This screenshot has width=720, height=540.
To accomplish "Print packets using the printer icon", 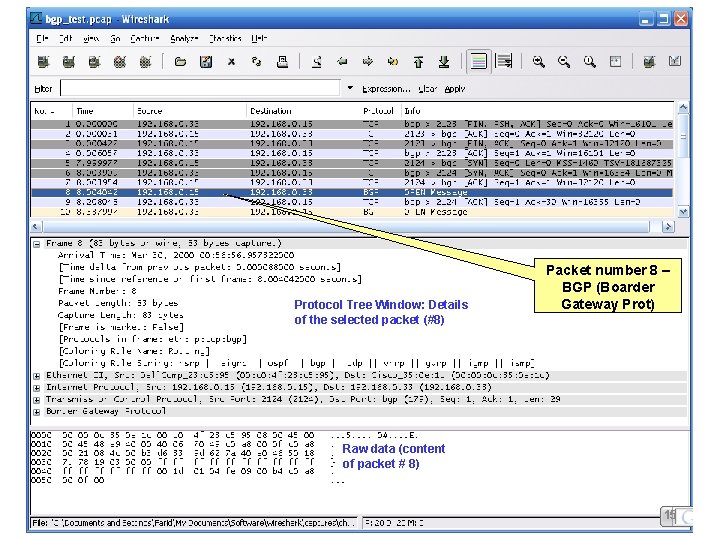I will (x=282, y=62).
